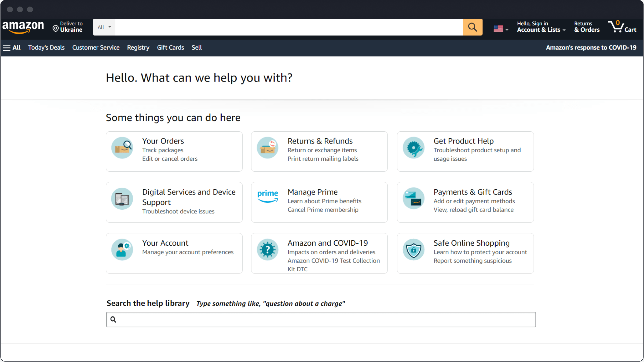Open Digital Services and Device Support heading

[189, 197]
